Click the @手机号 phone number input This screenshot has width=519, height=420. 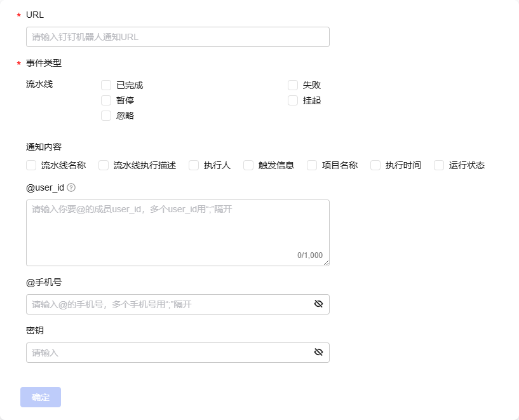pyautogui.click(x=168, y=304)
